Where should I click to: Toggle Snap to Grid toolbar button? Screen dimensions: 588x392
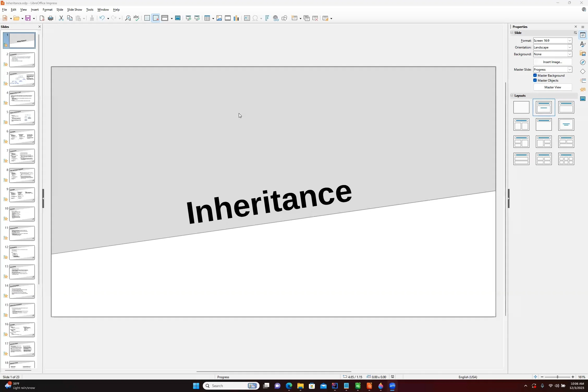156,18
